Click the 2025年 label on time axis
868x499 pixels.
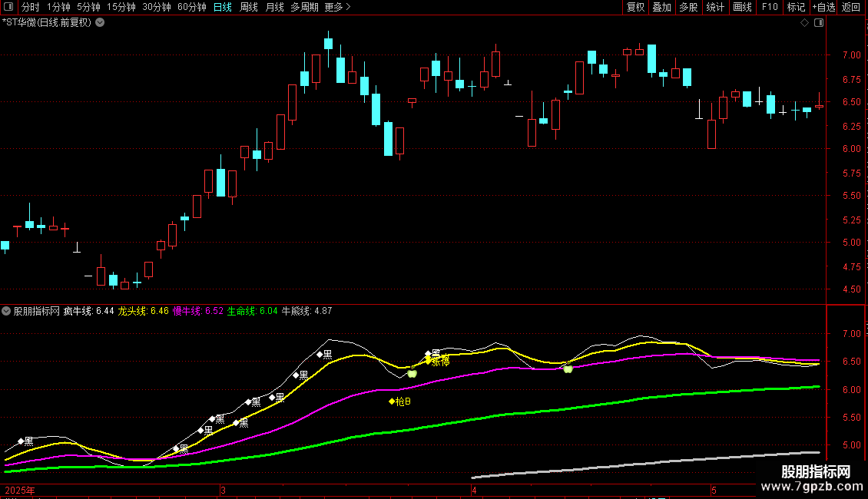point(20,491)
